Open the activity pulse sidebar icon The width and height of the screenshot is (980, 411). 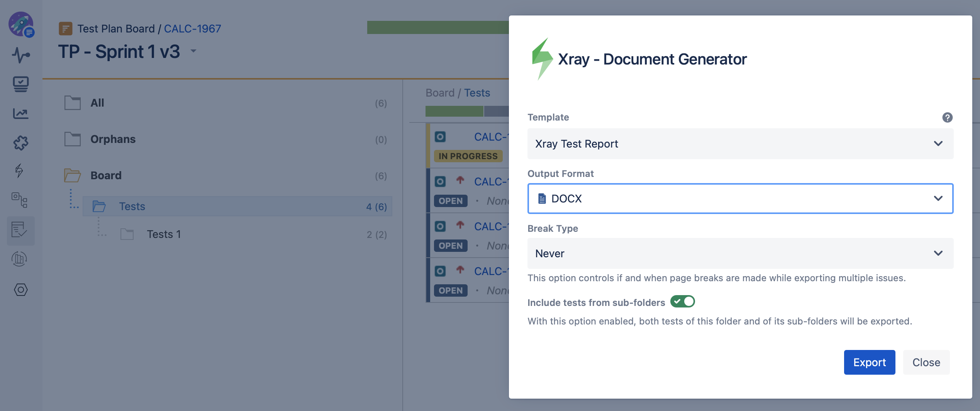click(21, 55)
